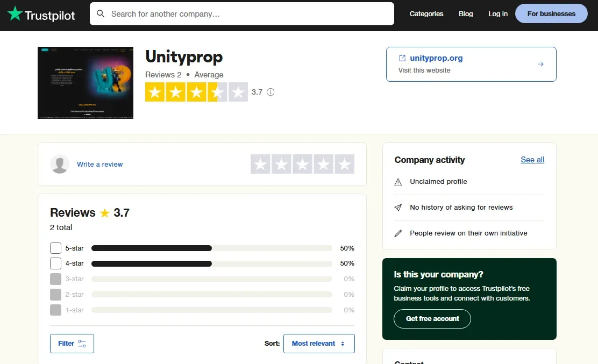Viewport: 598px width, 364px height.
Task: Open the Blog page
Action: (466, 14)
